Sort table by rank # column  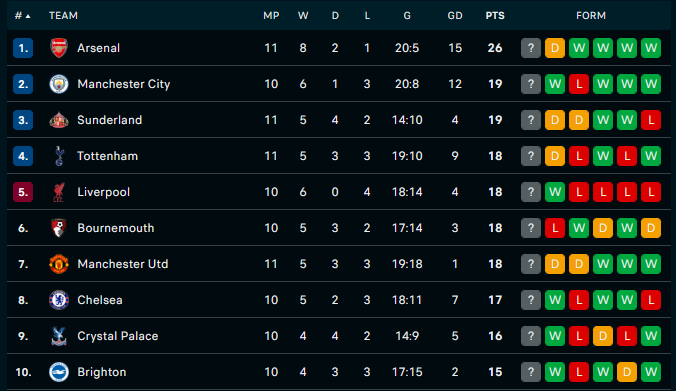(22, 16)
